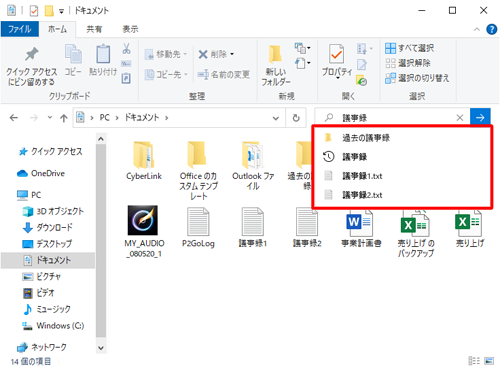Image resolution: width=500 pixels, height=370 pixels.
Task: Open the File (ファイル) tab
Action: [20, 29]
